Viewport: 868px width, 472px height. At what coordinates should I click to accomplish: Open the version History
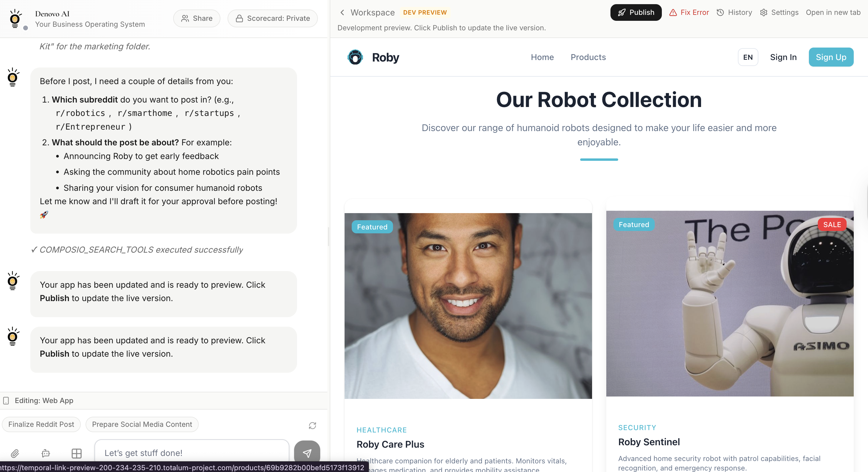(x=734, y=12)
